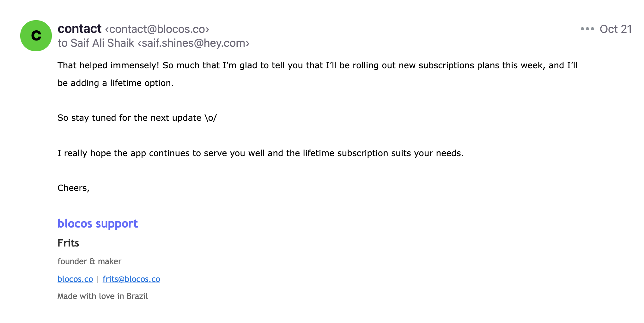The image size is (644, 323).
Task: Click the "Cheers," closing line
Action: 74,188
